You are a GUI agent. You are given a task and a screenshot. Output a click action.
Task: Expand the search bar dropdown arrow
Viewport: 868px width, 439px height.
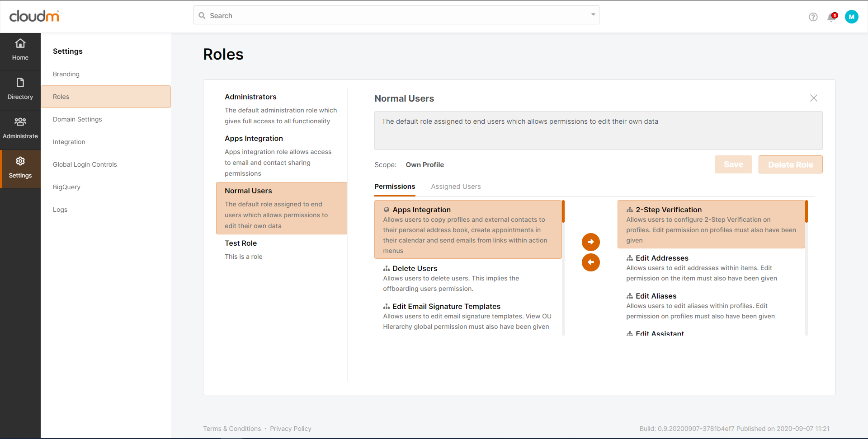[593, 15]
